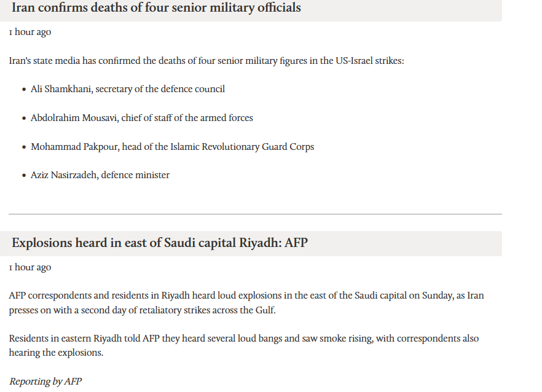The width and height of the screenshot is (542, 392).
Task: Click the paragraph starting 'AFP correspondents and residents'
Action: click(x=246, y=303)
